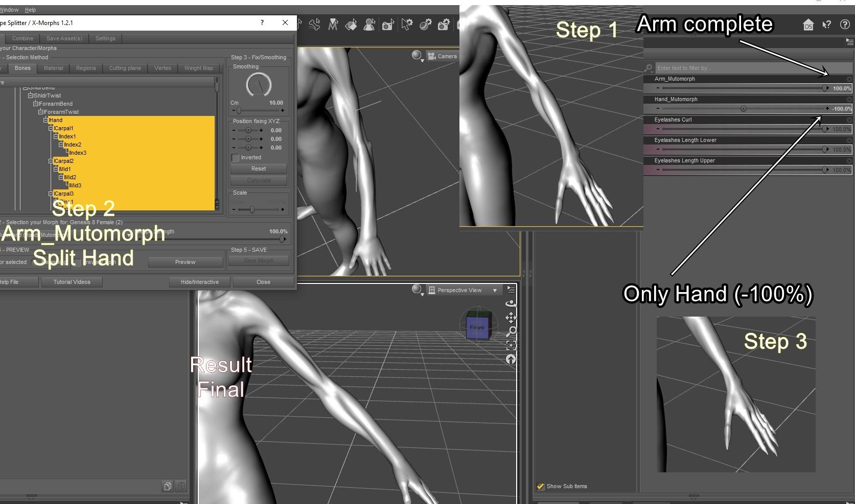Click the What's This help cursor icon
Viewport: 855px width, 504px height.
coord(826,25)
